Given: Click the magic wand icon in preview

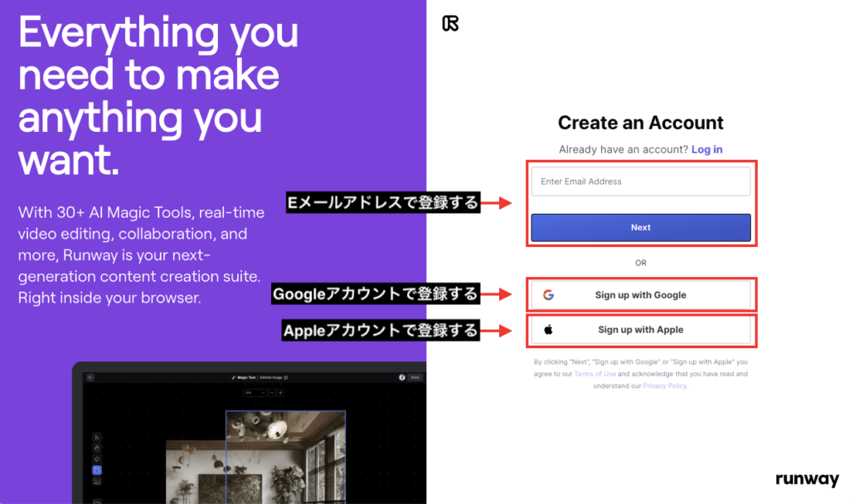Looking at the screenshot, I should [234, 377].
